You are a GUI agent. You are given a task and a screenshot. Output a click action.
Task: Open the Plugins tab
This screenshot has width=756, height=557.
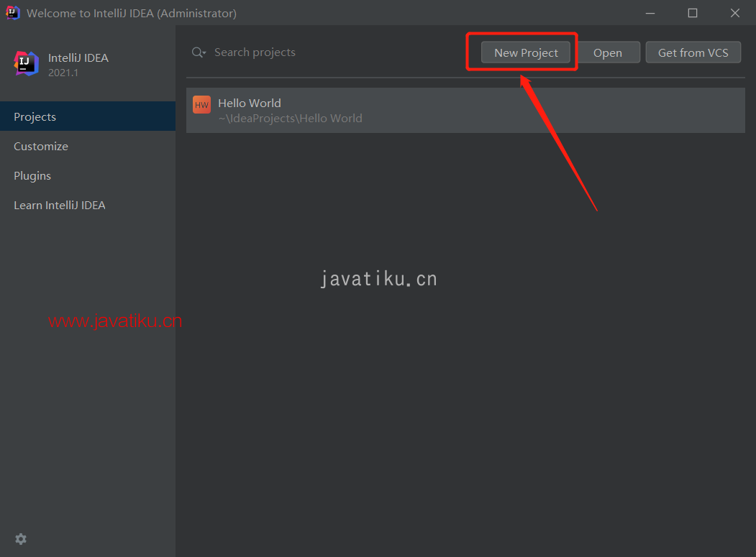pos(88,176)
